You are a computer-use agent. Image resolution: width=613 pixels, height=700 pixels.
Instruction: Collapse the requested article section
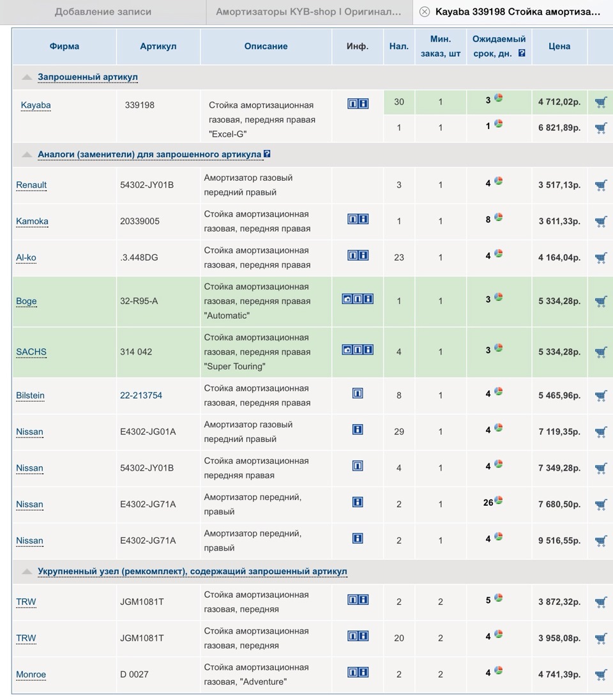coord(27,77)
